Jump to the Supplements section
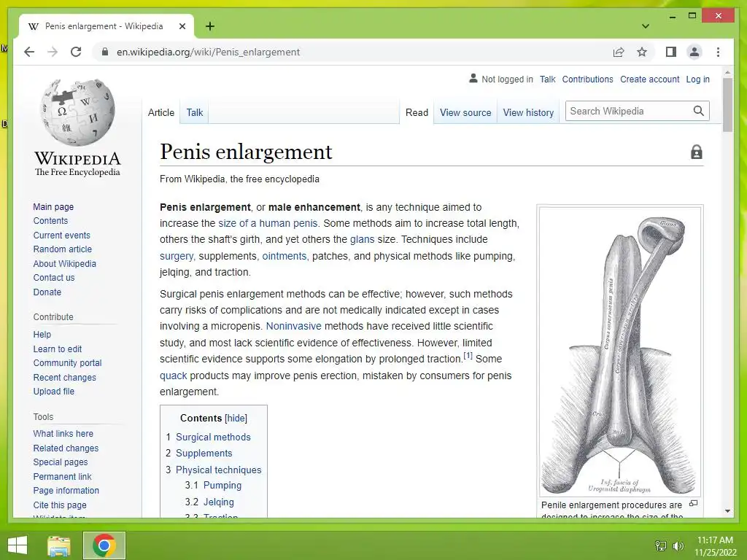This screenshot has height=560, width=747. tap(204, 453)
